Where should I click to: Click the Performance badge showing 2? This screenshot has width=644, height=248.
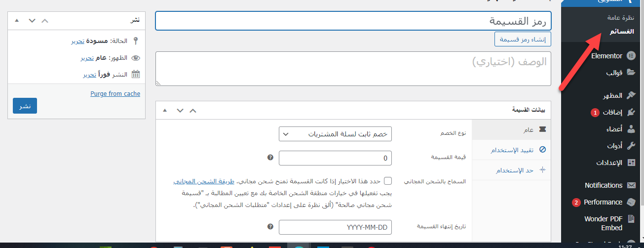pyautogui.click(x=576, y=203)
